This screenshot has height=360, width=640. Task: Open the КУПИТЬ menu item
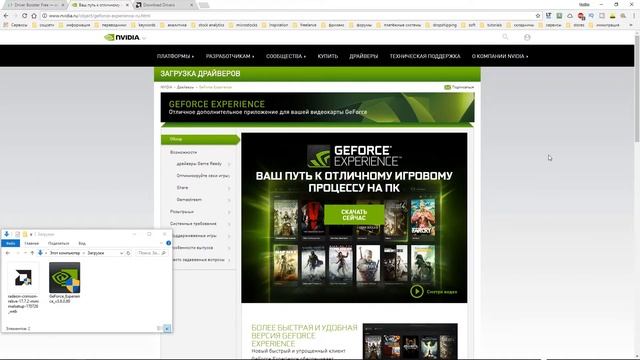pos(328,56)
